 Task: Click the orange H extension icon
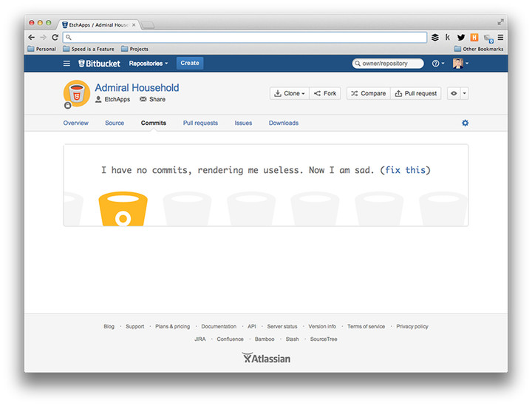[474, 37]
